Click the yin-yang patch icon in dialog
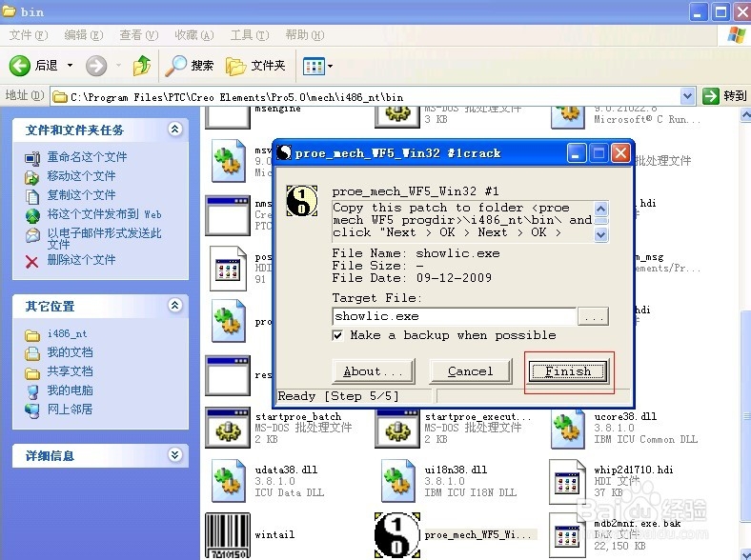Image resolution: width=751 pixels, height=560 pixels. [x=302, y=200]
